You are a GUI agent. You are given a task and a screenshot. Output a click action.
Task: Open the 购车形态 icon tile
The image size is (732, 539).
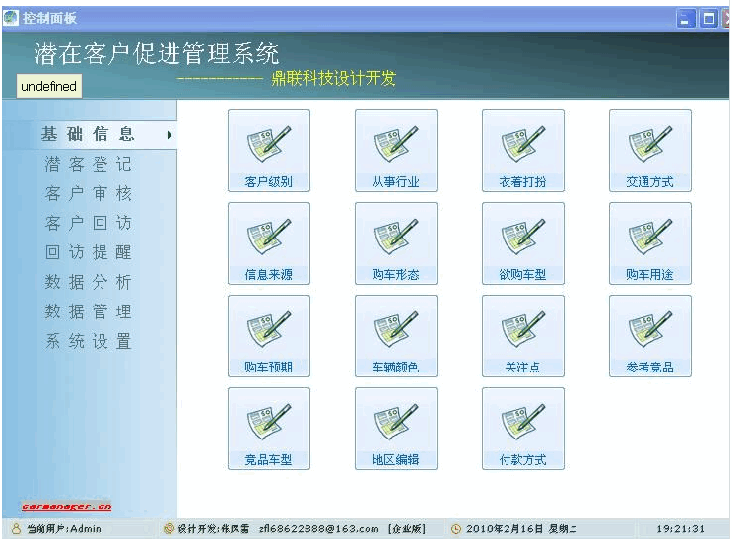pos(396,243)
